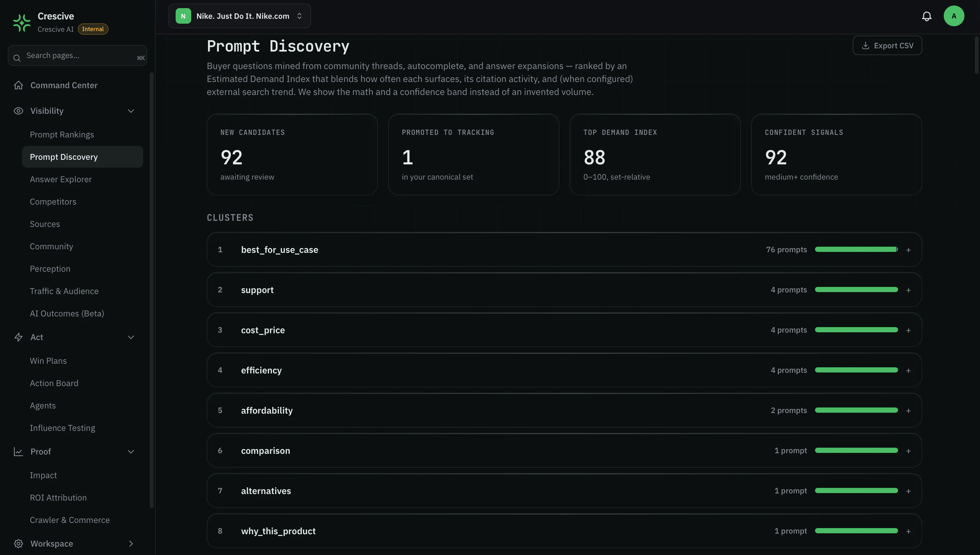Open notifications bell icon
The height and width of the screenshot is (555, 980).
point(927,16)
